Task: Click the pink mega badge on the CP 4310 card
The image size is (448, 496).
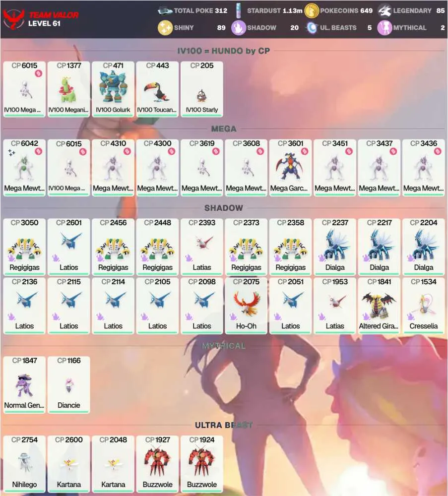Action: tap(127, 151)
